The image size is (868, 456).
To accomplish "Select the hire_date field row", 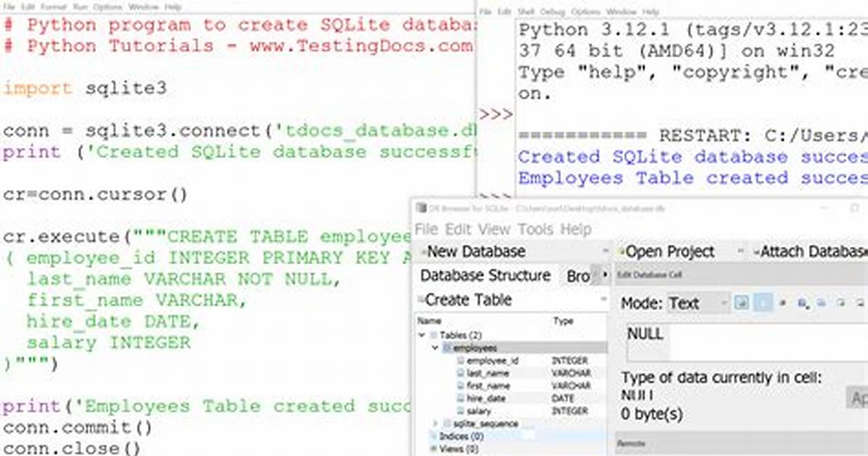I will [511, 399].
